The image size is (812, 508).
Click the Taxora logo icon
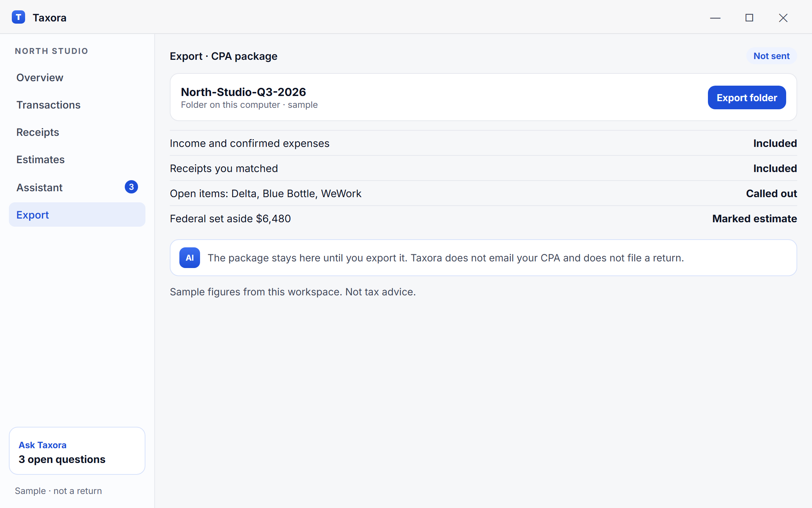(x=18, y=17)
